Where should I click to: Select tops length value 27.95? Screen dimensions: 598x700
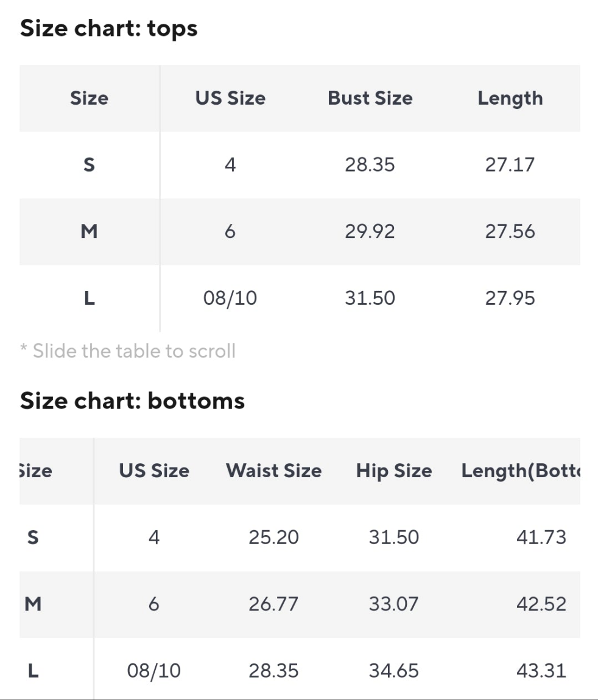pyautogui.click(x=510, y=298)
